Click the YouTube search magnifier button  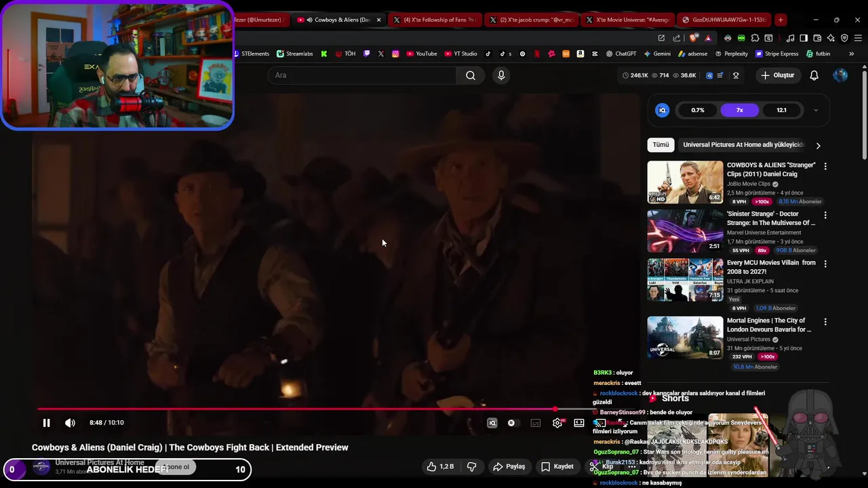(471, 75)
